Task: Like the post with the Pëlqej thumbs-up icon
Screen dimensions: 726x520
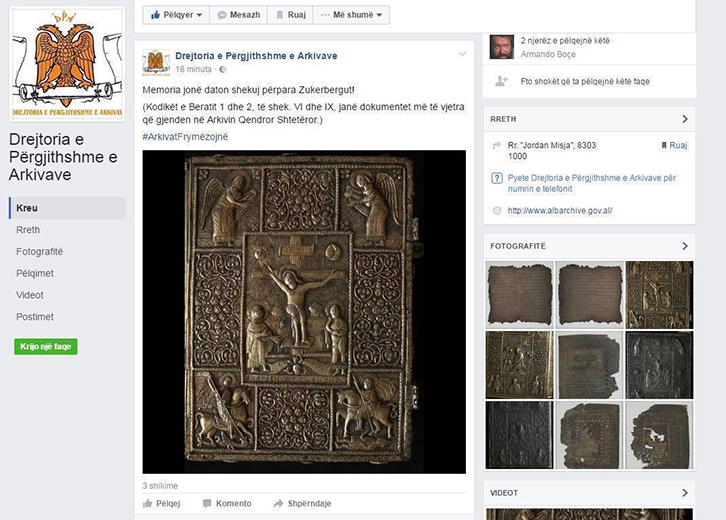Action: pos(148,503)
